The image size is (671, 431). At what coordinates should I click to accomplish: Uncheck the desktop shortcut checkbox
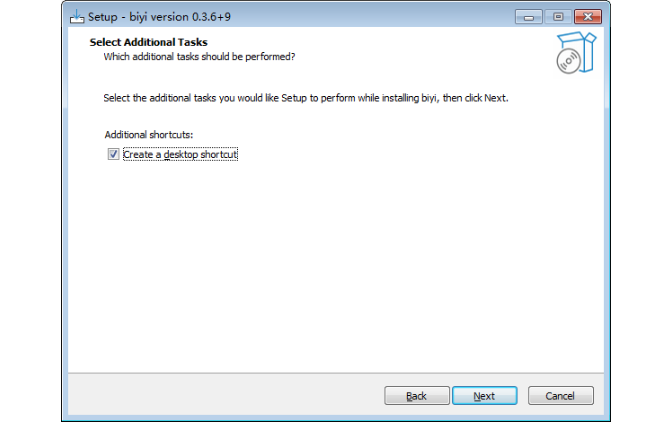[113, 155]
